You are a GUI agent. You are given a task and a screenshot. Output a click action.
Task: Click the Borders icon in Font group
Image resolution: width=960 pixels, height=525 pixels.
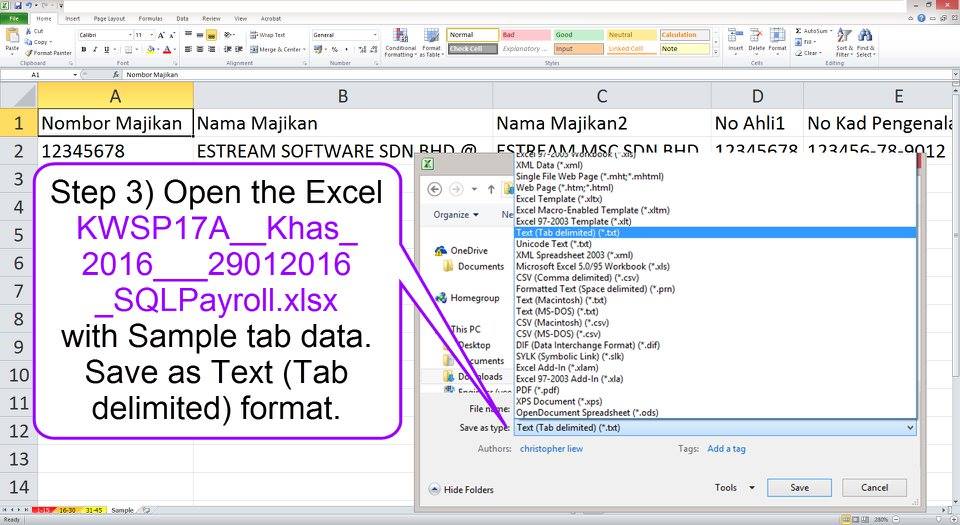coord(128,49)
